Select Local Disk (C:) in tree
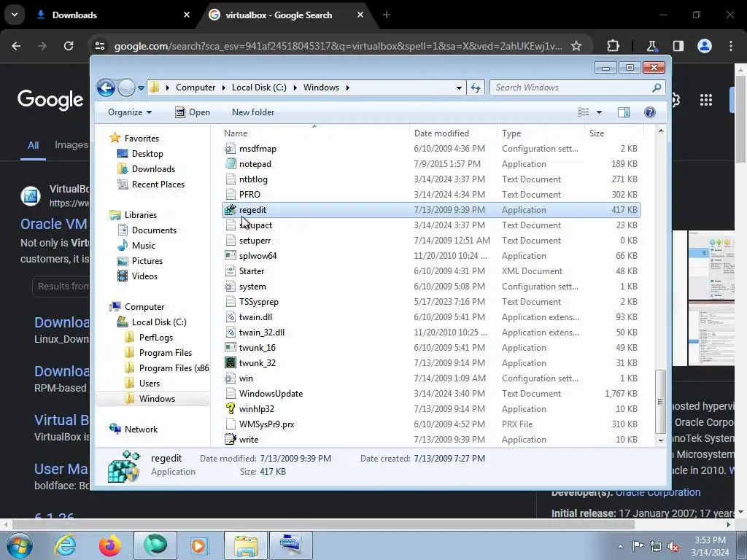This screenshot has width=747, height=560. (152, 322)
